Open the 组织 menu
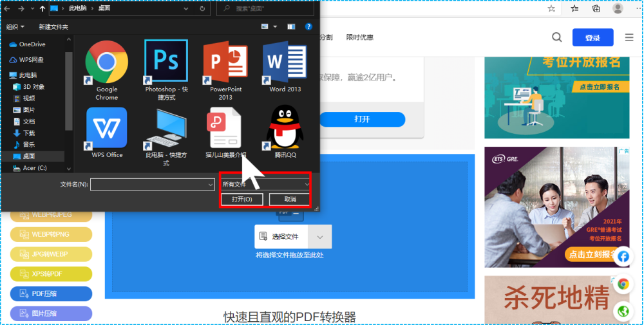 pyautogui.click(x=15, y=26)
